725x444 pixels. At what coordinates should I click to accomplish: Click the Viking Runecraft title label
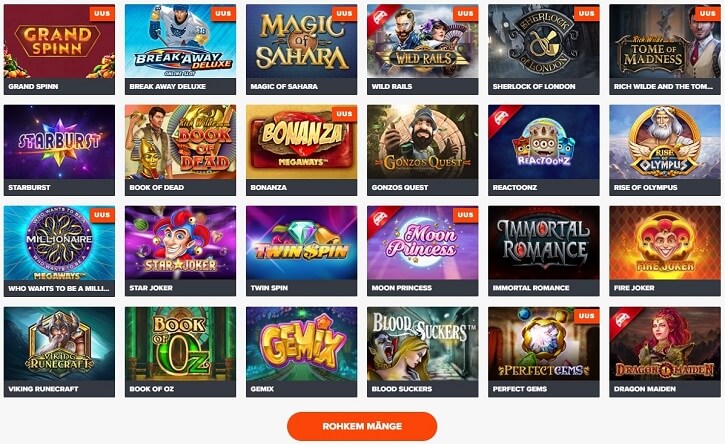(x=43, y=389)
